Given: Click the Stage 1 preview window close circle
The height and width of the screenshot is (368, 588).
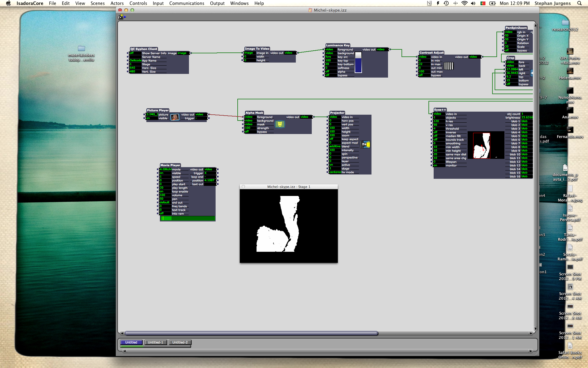Looking at the screenshot, I should (243, 187).
